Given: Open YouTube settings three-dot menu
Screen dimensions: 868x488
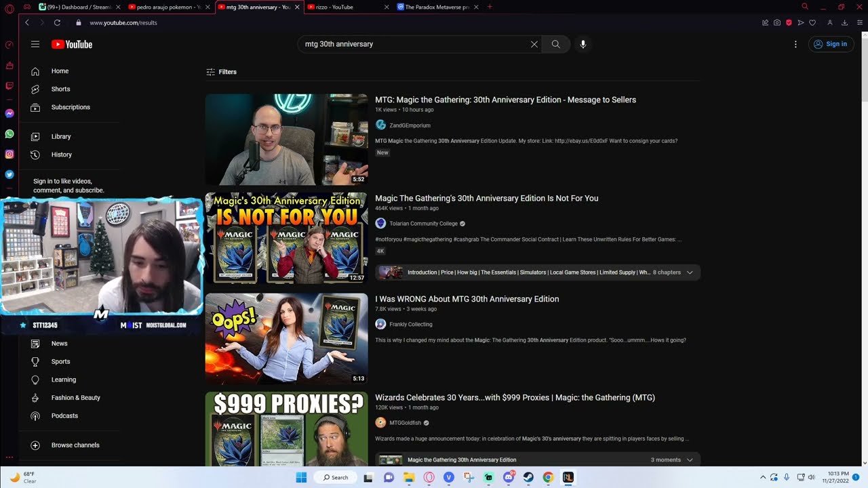Looking at the screenshot, I should (795, 44).
